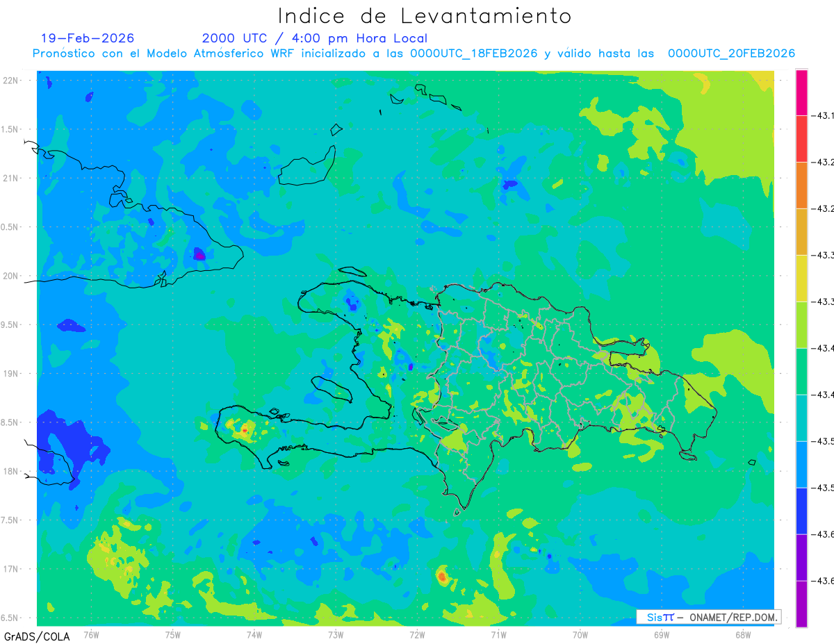Click the "74W" longitude label

point(254,634)
